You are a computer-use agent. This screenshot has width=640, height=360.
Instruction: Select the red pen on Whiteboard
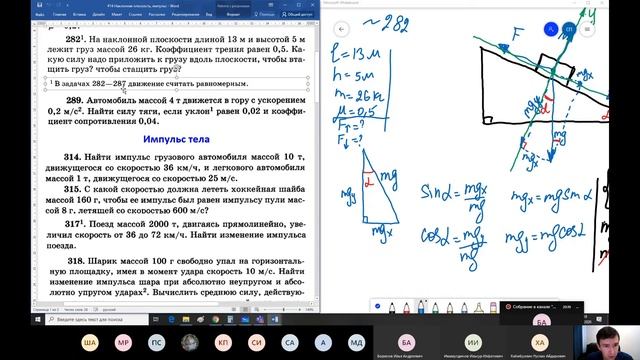pyautogui.click(x=407, y=307)
